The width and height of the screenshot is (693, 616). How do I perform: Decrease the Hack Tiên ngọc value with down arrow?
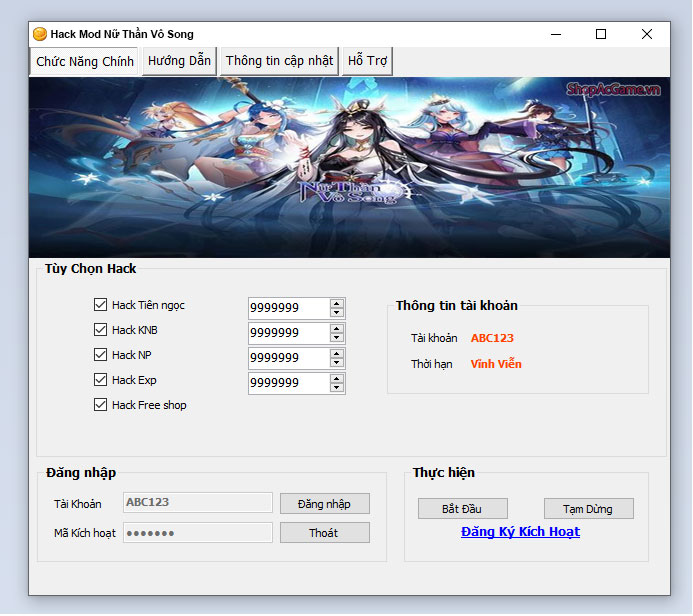[x=337, y=312]
